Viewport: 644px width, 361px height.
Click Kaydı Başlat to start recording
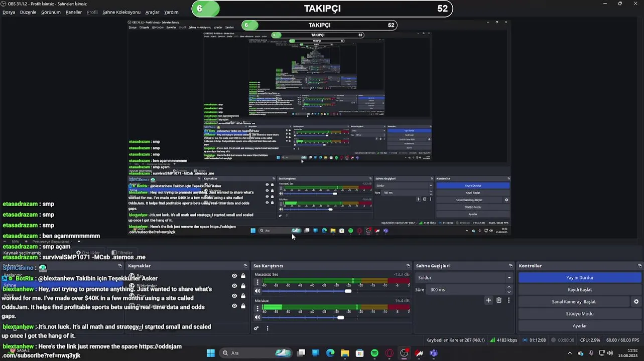pyautogui.click(x=580, y=290)
